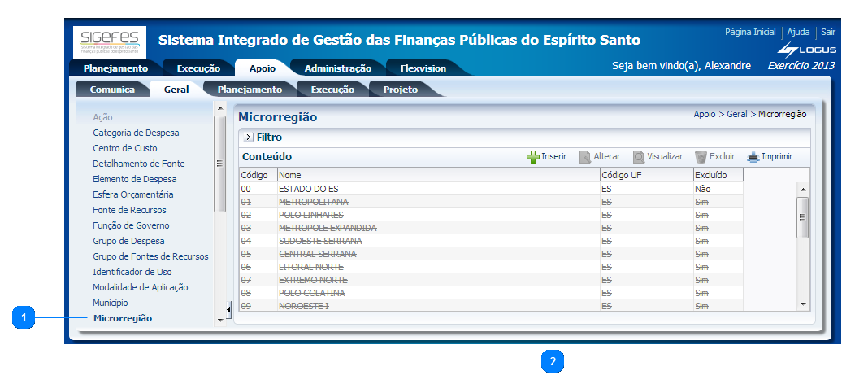This screenshot has width=868, height=380.
Task: Collapse sidebar with the black arrow handle
Action: [228, 309]
